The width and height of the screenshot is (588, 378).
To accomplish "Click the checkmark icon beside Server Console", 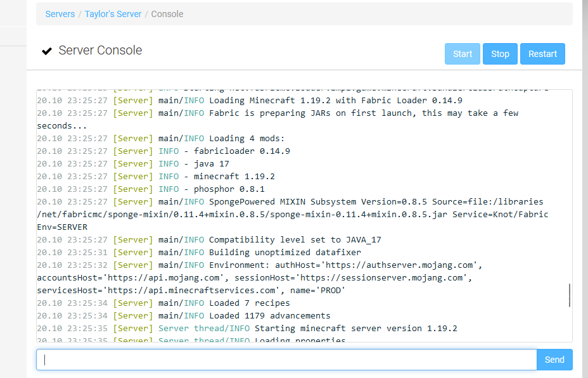I will click(x=47, y=51).
